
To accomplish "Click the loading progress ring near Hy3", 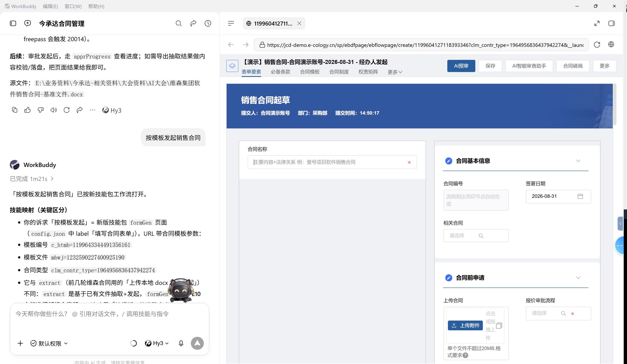I will (133, 343).
